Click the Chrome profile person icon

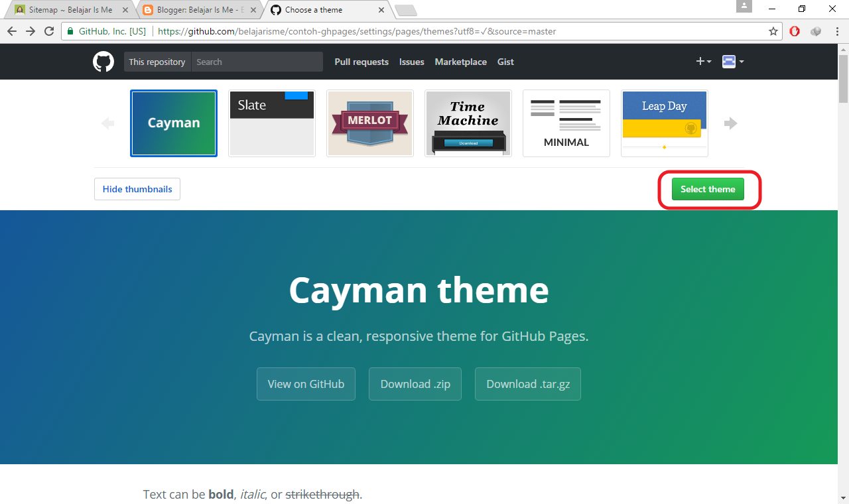(744, 6)
